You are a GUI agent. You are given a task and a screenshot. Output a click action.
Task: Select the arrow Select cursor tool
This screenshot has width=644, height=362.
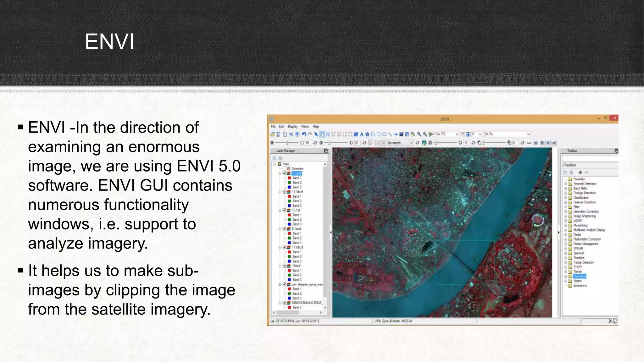316,134
